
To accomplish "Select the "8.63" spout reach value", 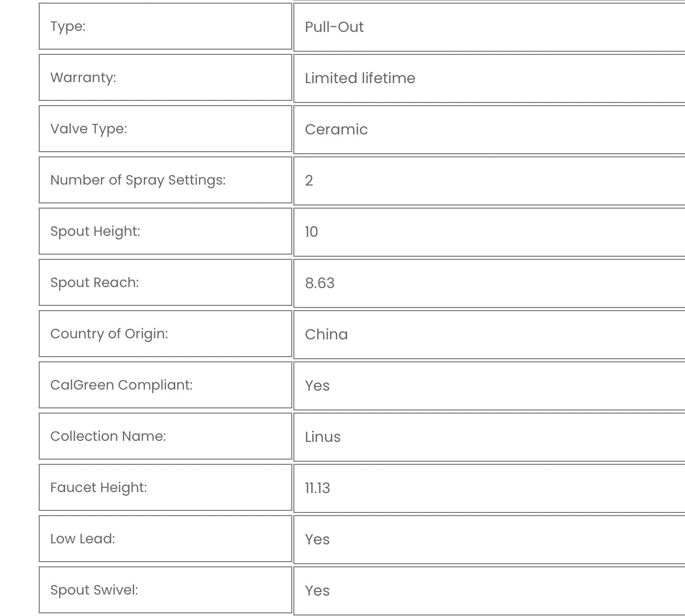I will [x=319, y=283].
